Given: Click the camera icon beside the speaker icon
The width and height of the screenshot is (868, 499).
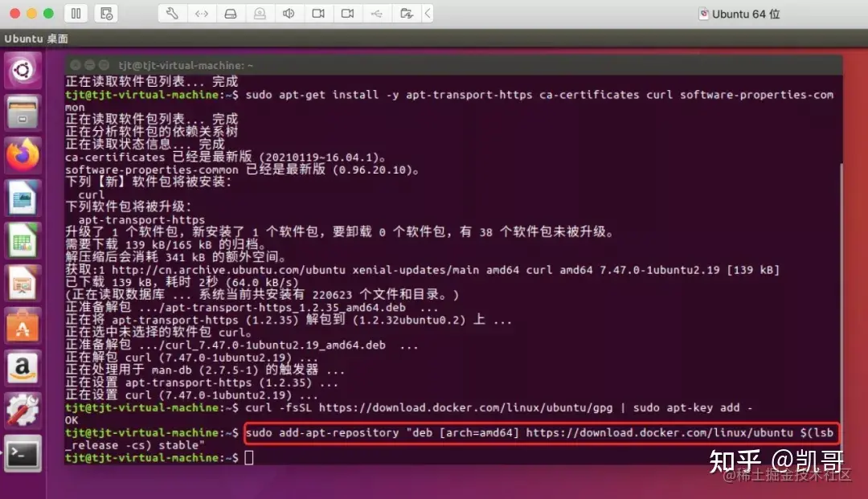Looking at the screenshot, I should [x=318, y=14].
